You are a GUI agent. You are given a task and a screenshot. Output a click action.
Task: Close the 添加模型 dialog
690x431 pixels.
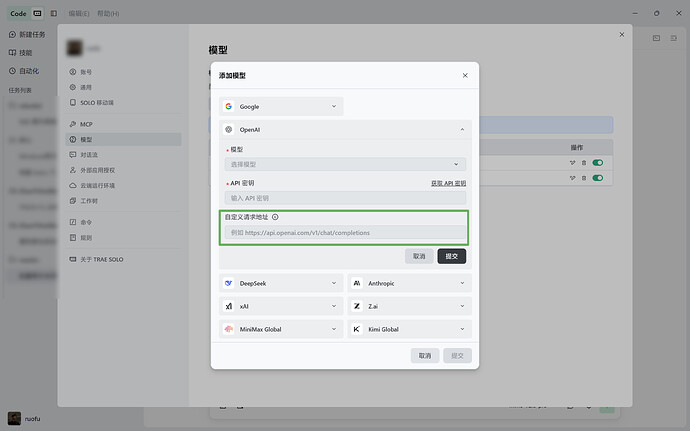tap(465, 75)
